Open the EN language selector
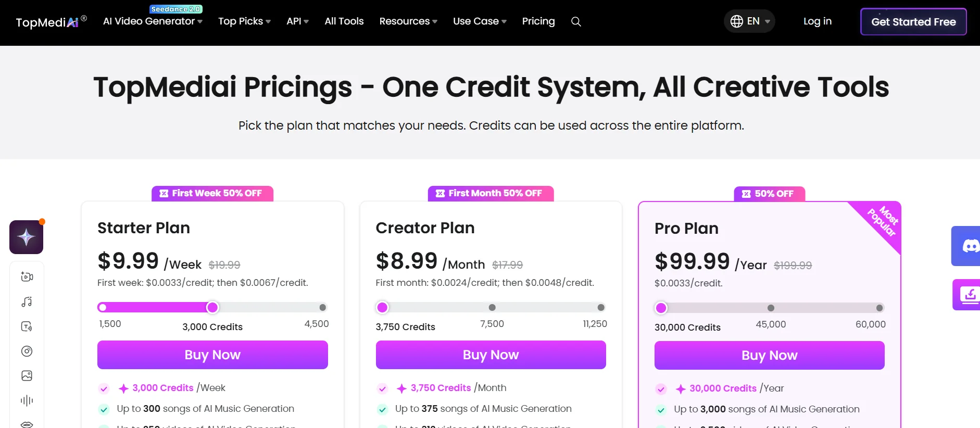This screenshot has height=428, width=980. coord(749,21)
